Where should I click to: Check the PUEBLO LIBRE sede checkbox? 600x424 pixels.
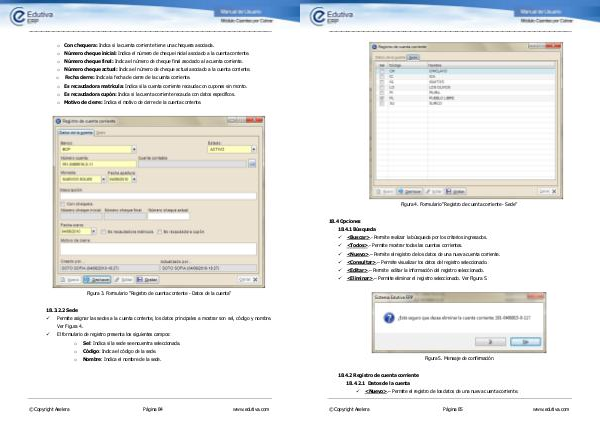tap(381, 98)
